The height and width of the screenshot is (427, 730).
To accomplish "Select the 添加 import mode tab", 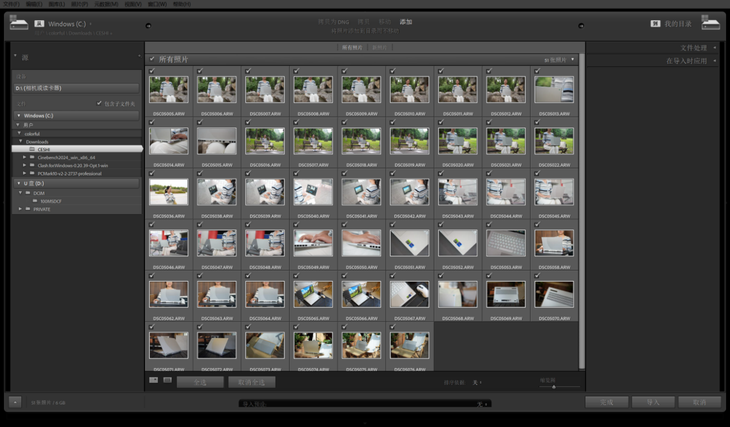I will pos(406,22).
